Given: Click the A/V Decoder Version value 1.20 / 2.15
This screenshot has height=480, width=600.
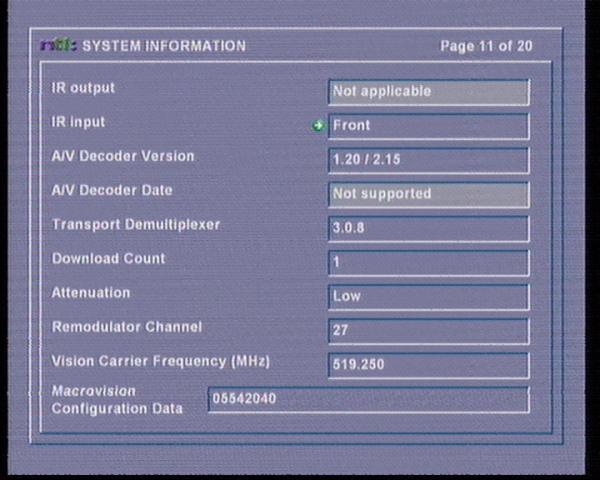Looking at the screenshot, I should point(428,160).
